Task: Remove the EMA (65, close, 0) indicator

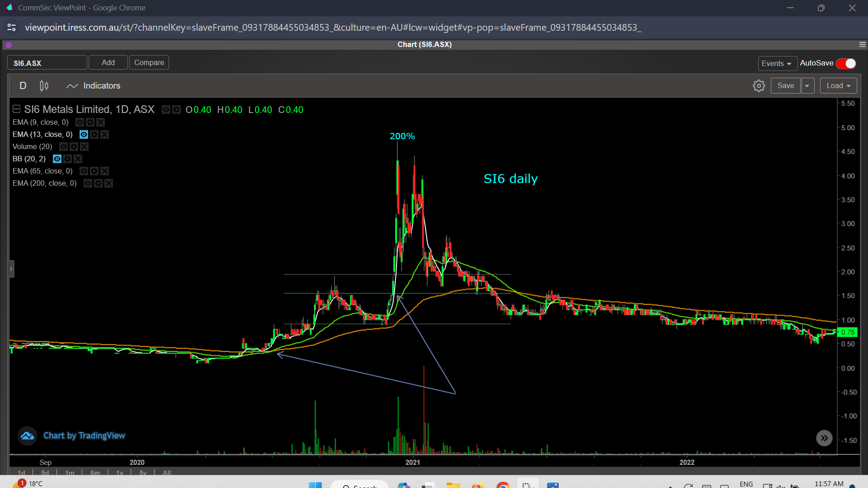Action: pos(104,171)
